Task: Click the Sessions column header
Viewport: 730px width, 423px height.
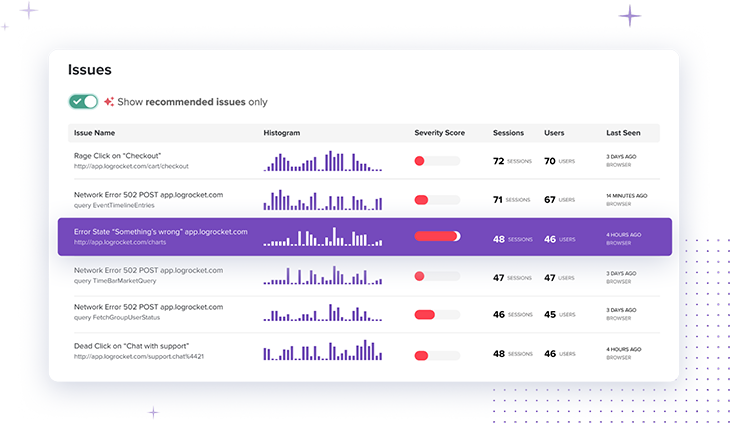Action: tap(508, 133)
